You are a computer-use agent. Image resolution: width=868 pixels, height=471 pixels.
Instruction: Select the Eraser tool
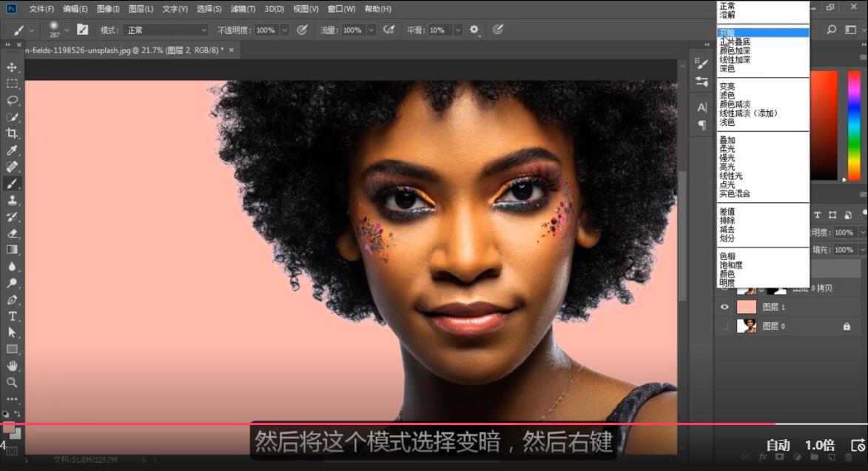pos(12,233)
